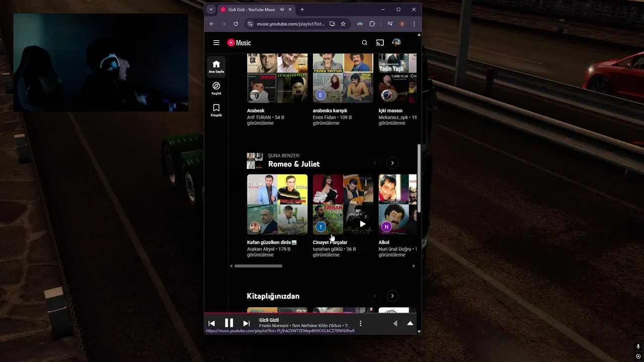The image size is (644, 362).
Task: Open the media control icon in browser toolbar
Action: click(390, 24)
